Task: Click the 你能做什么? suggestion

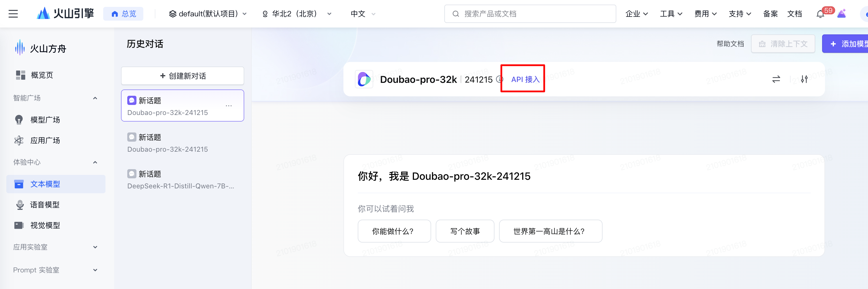Action: 394,231
